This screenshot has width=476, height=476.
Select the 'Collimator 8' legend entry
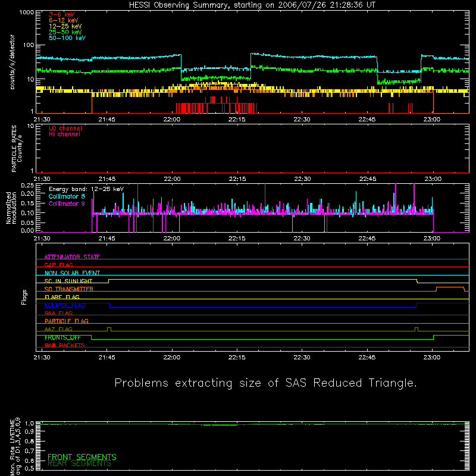pos(67,196)
